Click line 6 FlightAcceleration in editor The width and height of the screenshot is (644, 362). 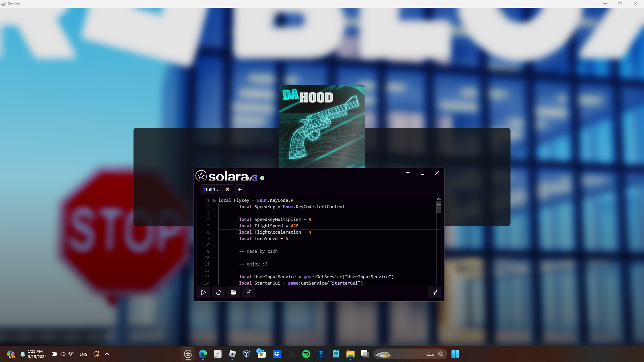278,232
